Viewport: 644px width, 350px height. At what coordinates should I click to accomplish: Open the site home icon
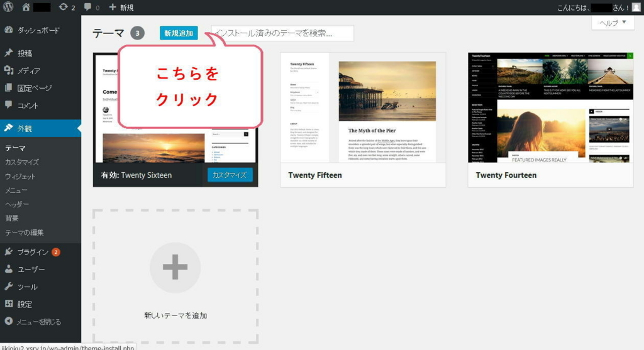(26, 7)
